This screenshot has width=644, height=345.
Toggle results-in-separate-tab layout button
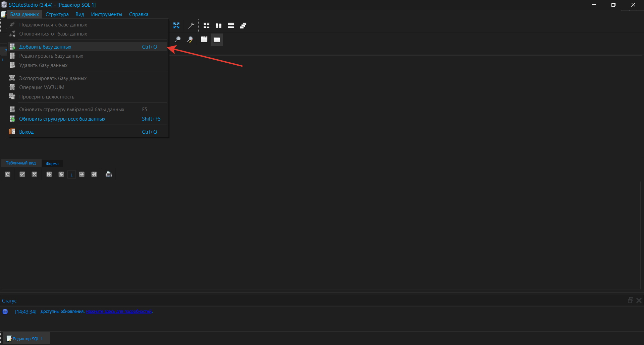204,40
